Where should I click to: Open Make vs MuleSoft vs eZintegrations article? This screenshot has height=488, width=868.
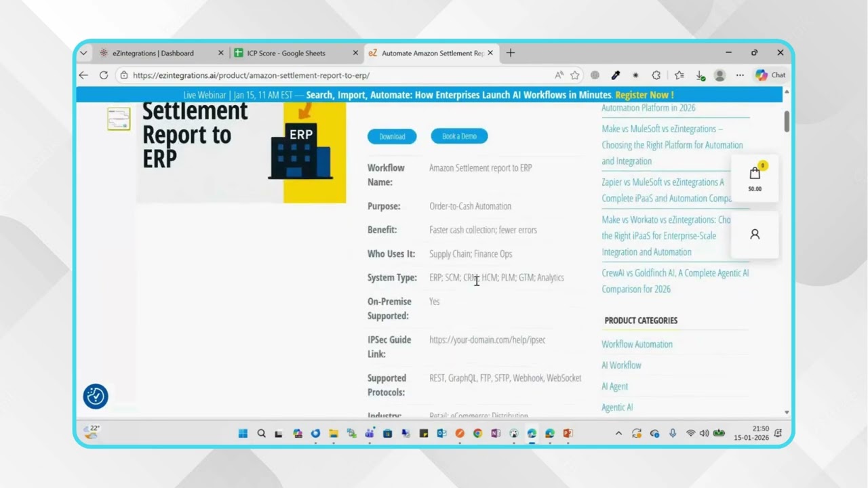(x=672, y=145)
